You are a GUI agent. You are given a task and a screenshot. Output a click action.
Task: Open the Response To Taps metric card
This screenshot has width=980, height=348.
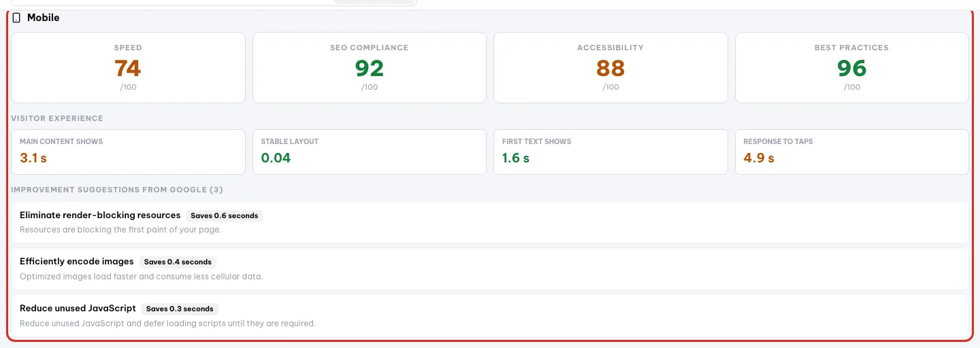tap(851, 152)
